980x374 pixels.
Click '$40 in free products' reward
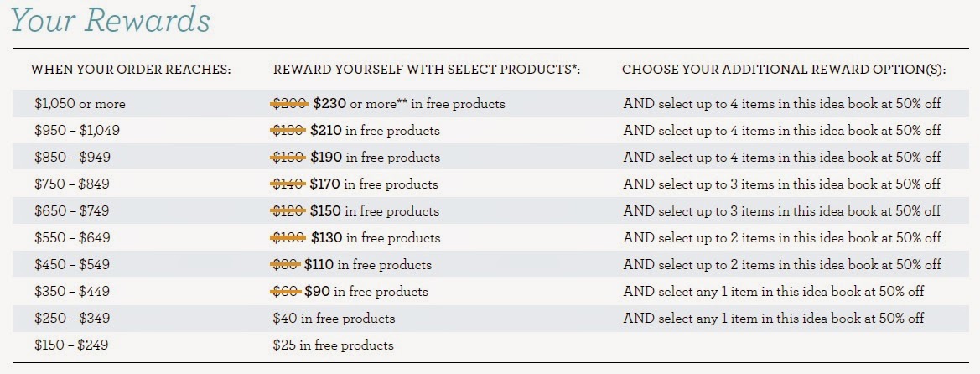334,319
